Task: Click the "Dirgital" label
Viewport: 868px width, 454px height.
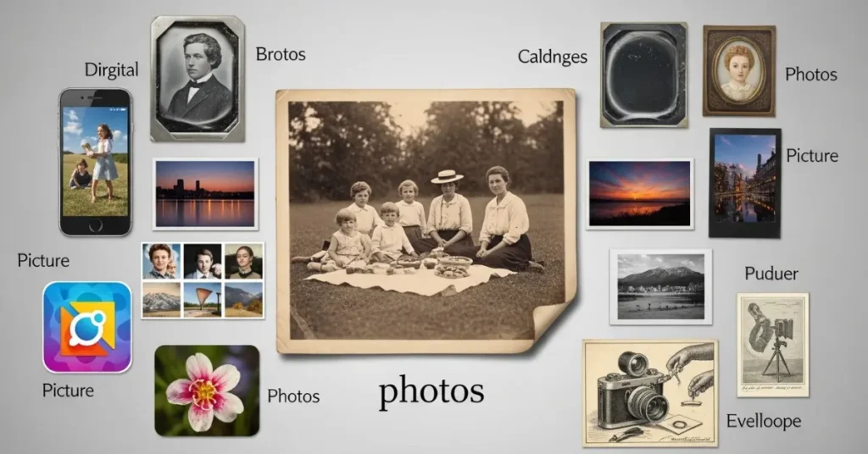Action: 111,70
